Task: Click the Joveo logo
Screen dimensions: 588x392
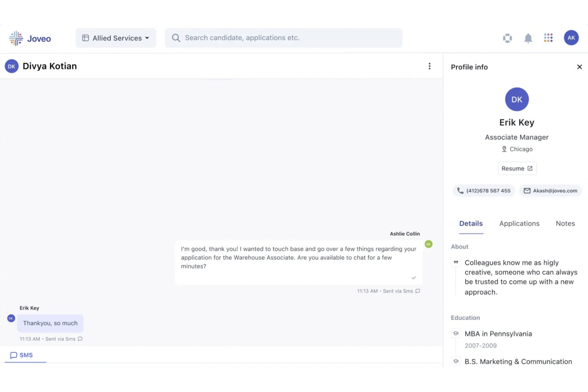Action: coord(30,39)
